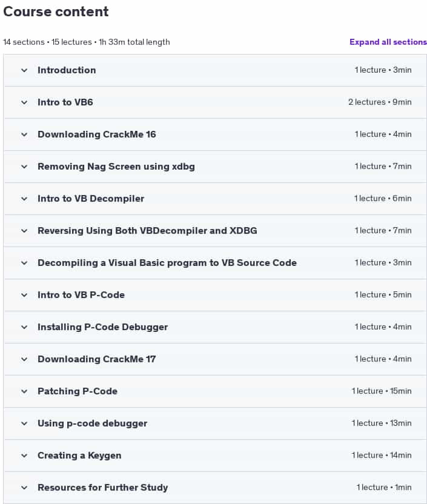Expand the Introduction section chevron
Viewport: 427px width, 504px height.
(x=24, y=70)
